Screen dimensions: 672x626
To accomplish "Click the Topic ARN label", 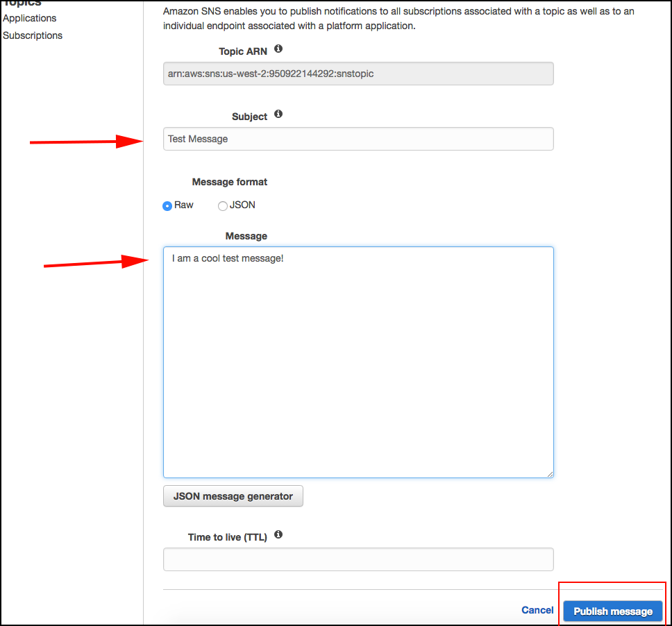I will [x=243, y=51].
